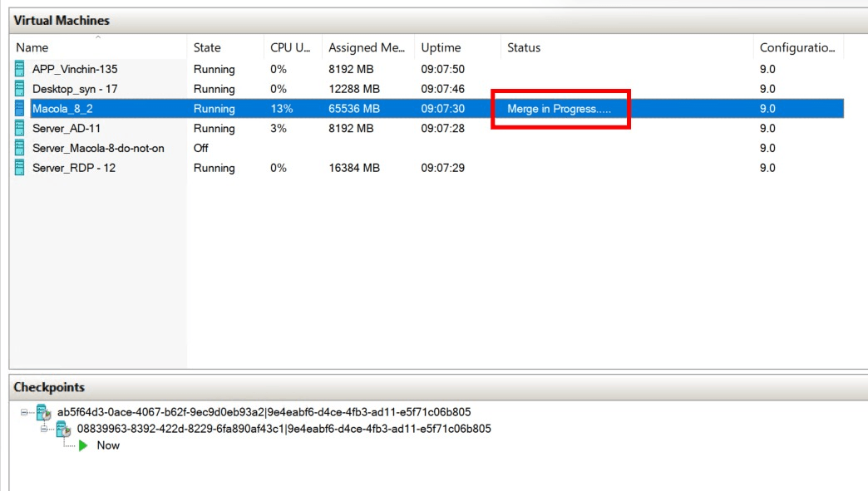Select the ab5f64d3-0ace-4067 checkpoint entry
The width and height of the screenshot is (868, 491).
(x=264, y=412)
